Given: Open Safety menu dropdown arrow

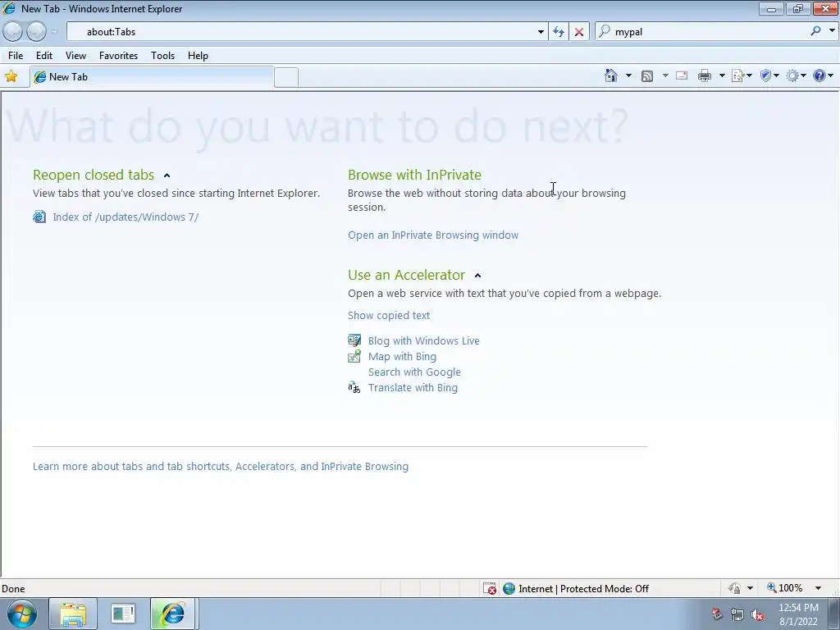Looking at the screenshot, I should click(x=776, y=76).
